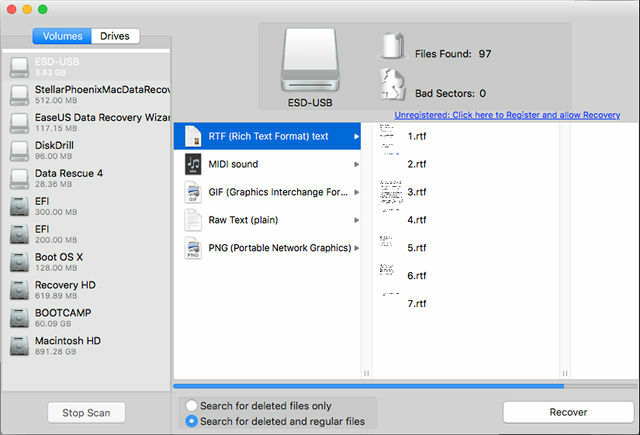Select the MIDI sound category
Image resolution: width=640 pixels, height=435 pixels.
267,164
